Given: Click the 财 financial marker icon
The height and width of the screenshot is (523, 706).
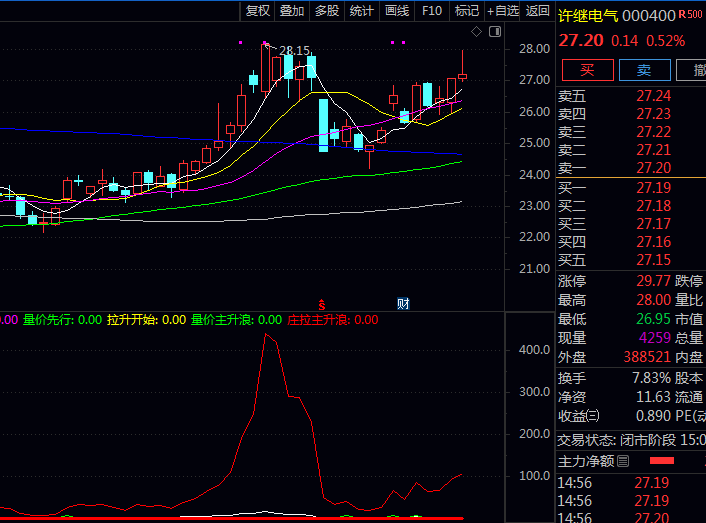Looking at the screenshot, I should coord(402,303).
